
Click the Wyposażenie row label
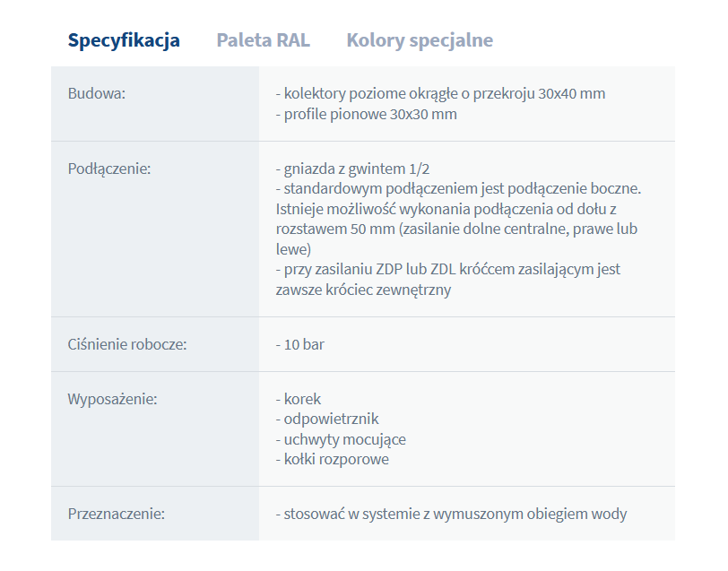point(112,399)
